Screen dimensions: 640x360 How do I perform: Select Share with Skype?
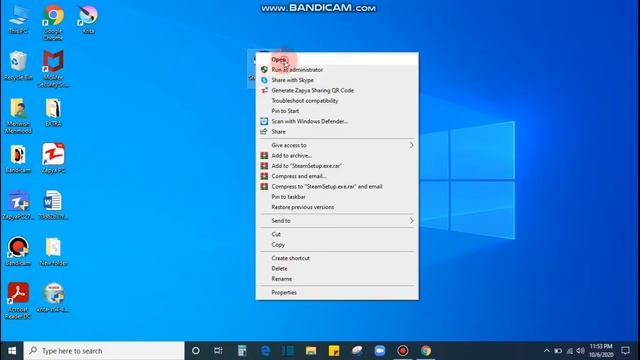coord(337,80)
